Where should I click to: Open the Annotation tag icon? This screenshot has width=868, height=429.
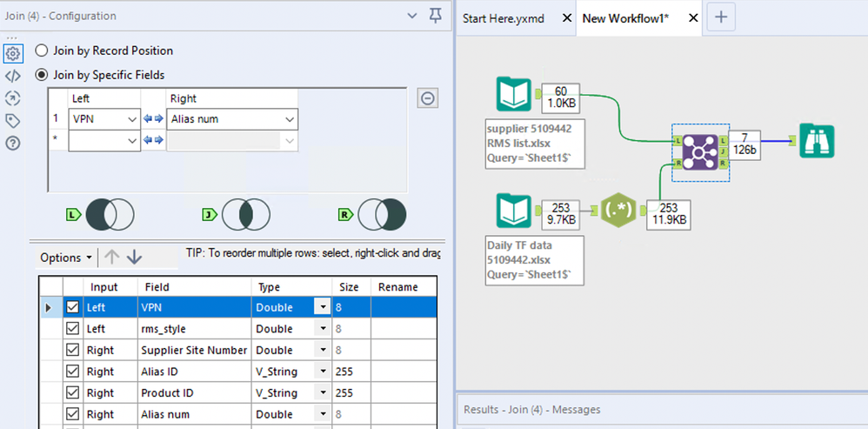click(x=13, y=121)
